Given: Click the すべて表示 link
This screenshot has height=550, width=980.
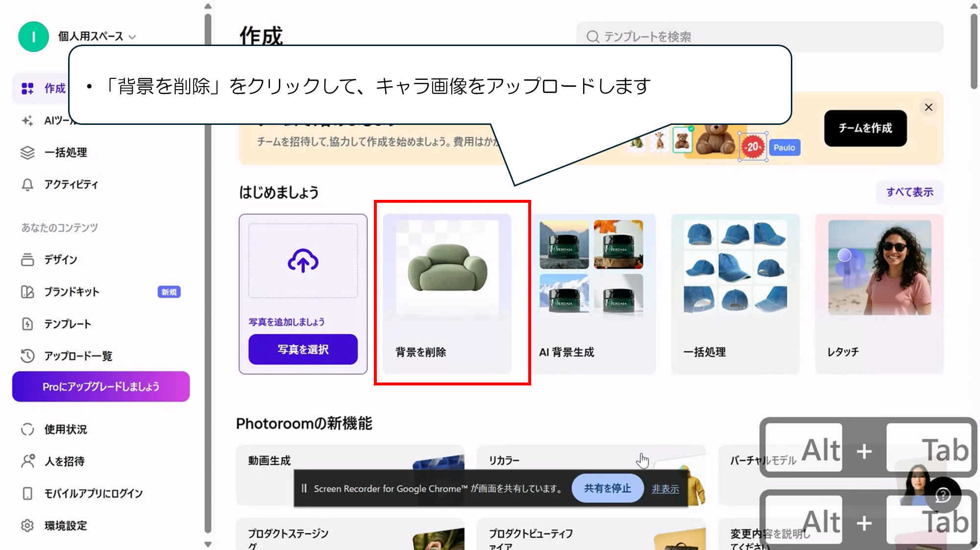Looking at the screenshot, I should point(909,192).
